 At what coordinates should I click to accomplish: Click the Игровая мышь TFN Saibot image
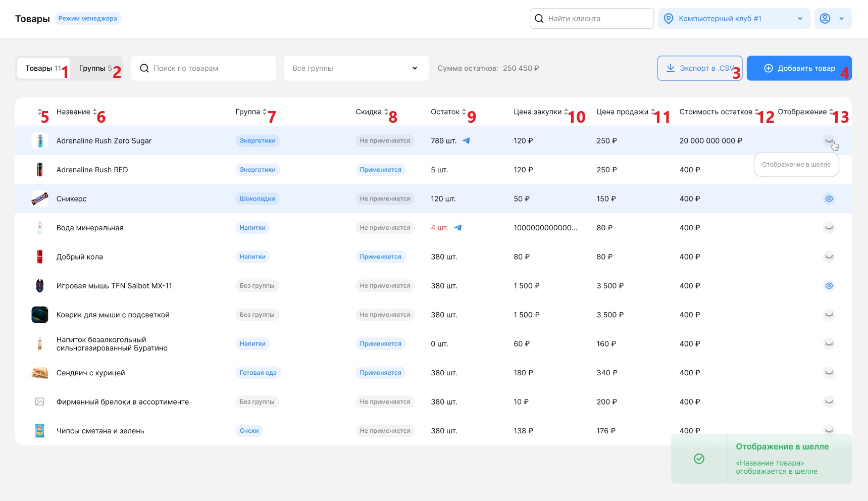click(40, 286)
